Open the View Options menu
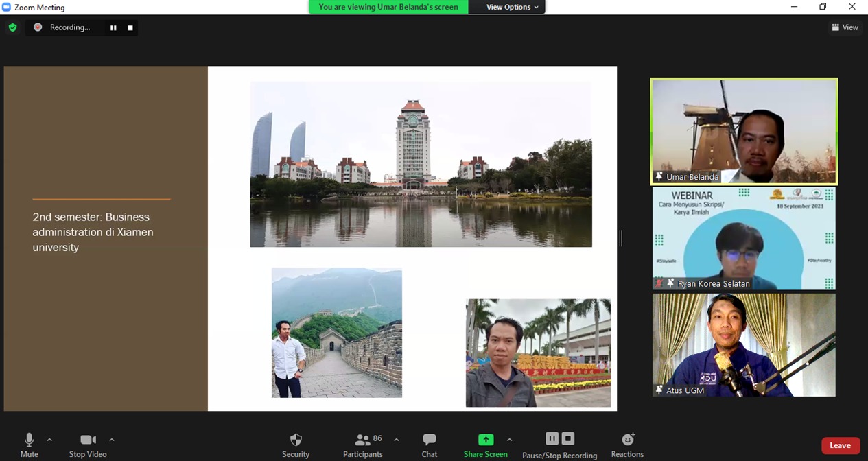Viewport: 868px width, 461px height. coord(512,7)
